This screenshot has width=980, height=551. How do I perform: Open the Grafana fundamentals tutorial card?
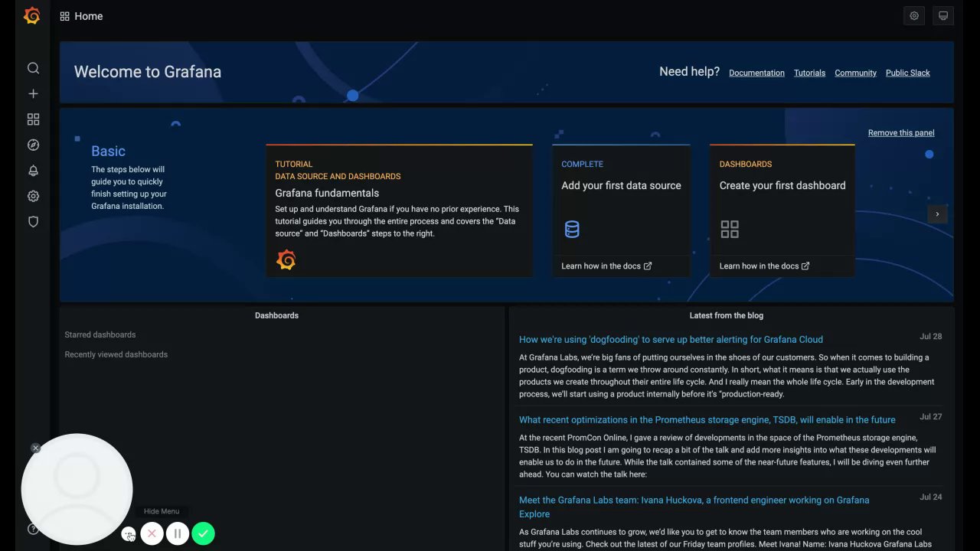(x=399, y=210)
